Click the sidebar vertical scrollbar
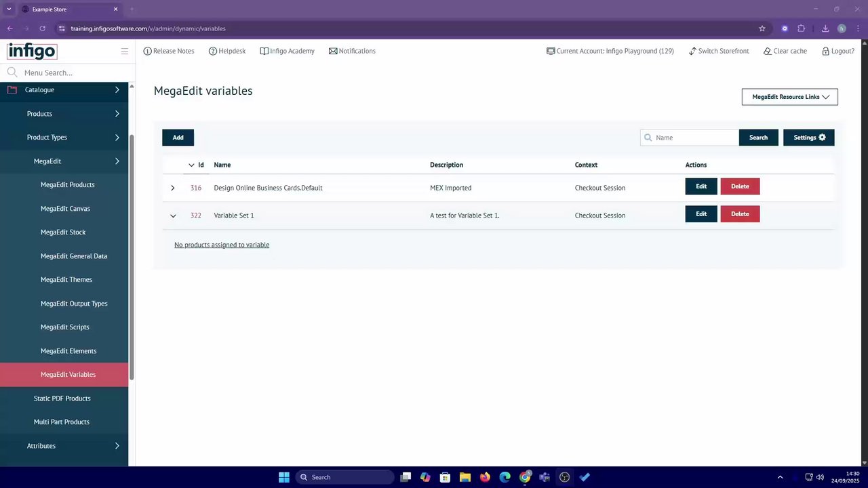Screen dimensions: 868x488 pyautogui.click(x=132, y=256)
